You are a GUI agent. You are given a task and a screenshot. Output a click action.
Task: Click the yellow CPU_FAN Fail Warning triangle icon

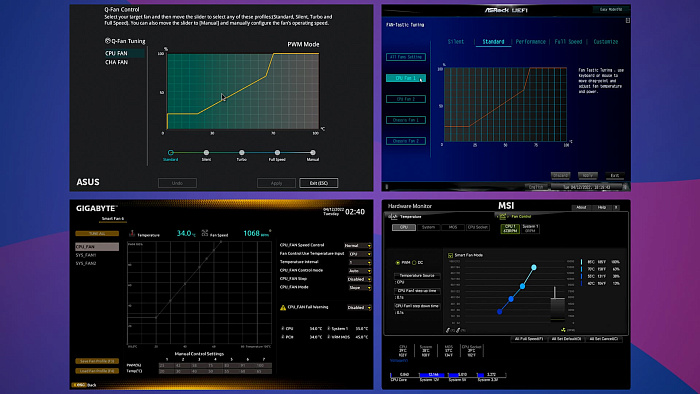[x=283, y=307]
